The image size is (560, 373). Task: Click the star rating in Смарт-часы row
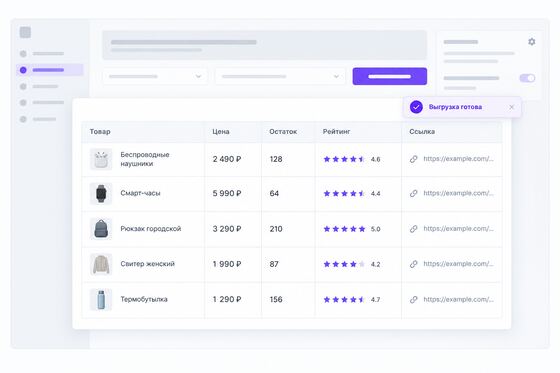344,193
